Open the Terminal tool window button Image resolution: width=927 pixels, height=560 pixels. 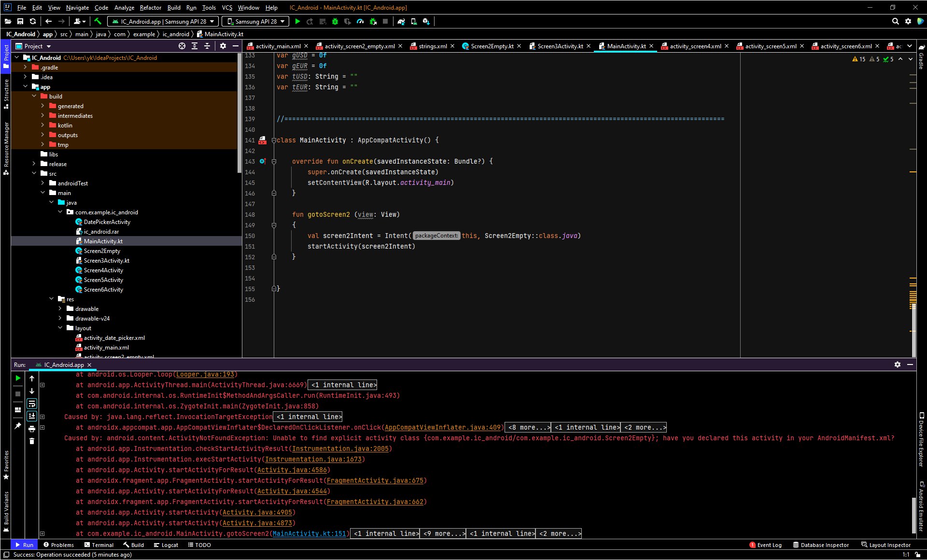coord(99,545)
